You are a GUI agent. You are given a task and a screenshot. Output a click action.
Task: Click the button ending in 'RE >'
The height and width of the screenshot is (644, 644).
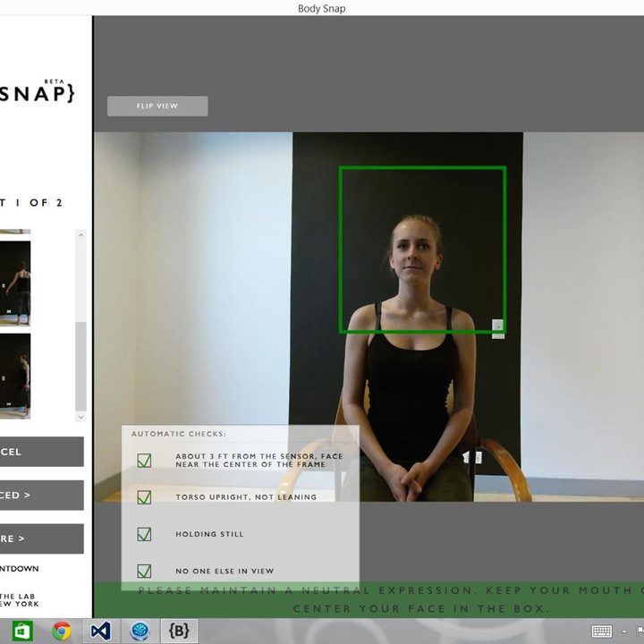click(x=41, y=538)
